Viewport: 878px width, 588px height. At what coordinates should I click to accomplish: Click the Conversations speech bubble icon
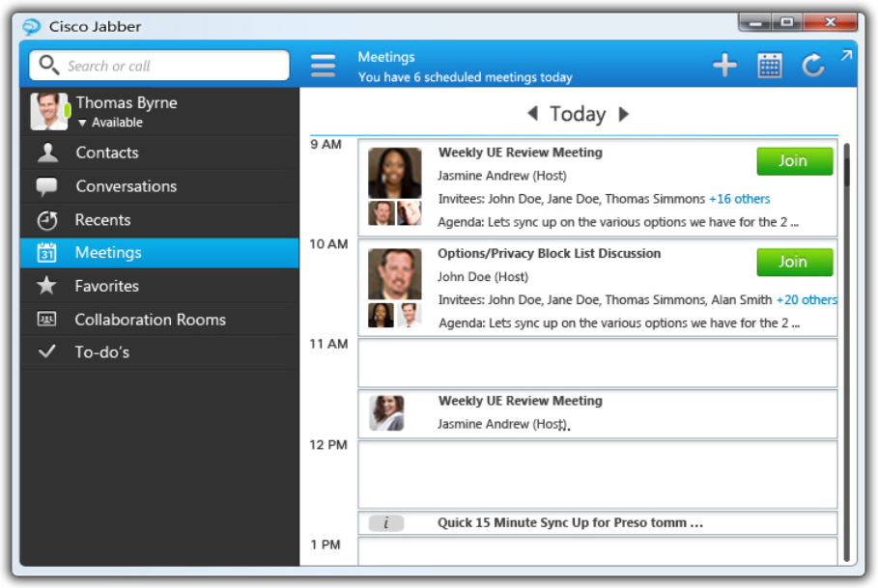tap(46, 187)
